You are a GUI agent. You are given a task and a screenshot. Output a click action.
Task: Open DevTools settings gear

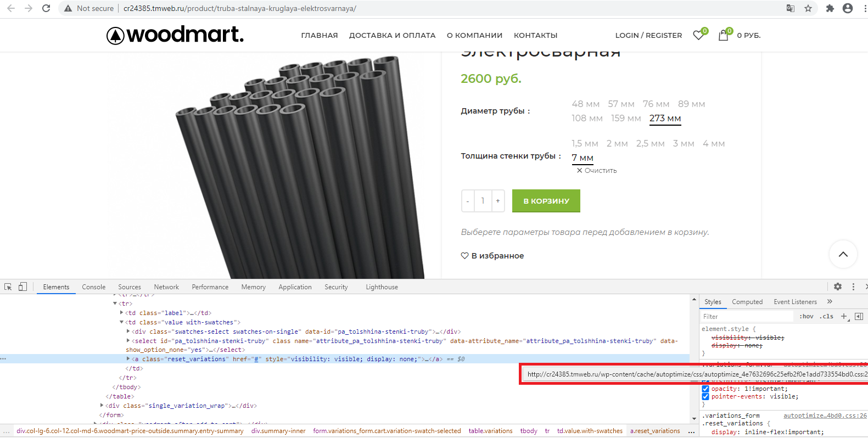tap(838, 287)
